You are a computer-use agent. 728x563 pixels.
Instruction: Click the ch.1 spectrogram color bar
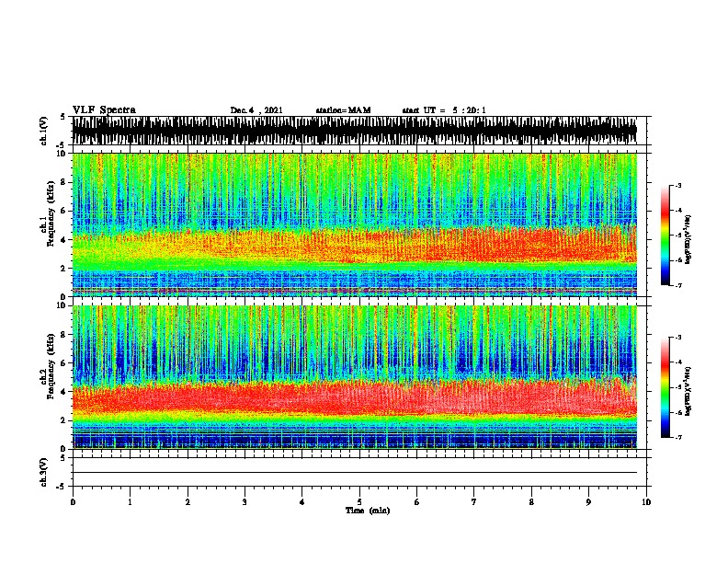pyautogui.click(x=665, y=236)
